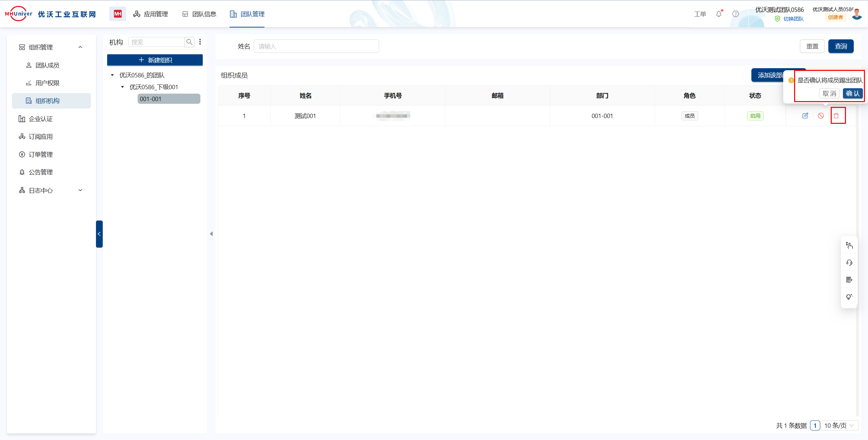Viewport: 868px width, 440px height.
Task: Click the help question mark icon
Action: coord(735,14)
